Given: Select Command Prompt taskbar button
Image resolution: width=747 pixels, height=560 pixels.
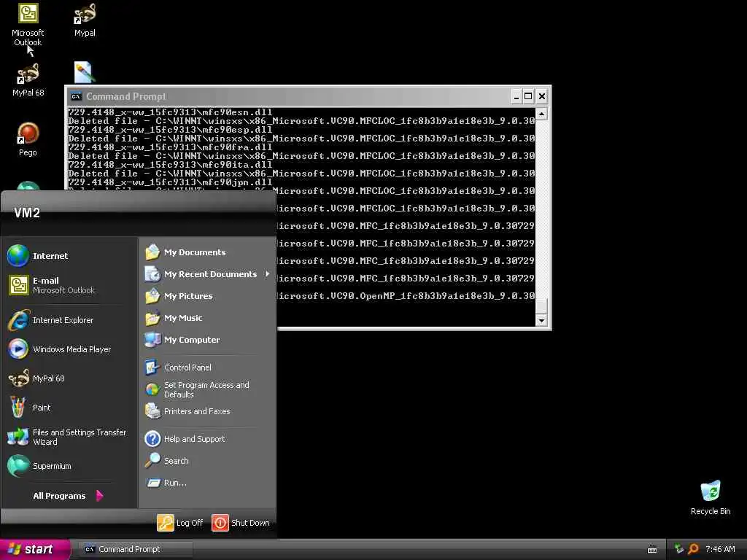Looking at the screenshot, I should click(x=135, y=549).
